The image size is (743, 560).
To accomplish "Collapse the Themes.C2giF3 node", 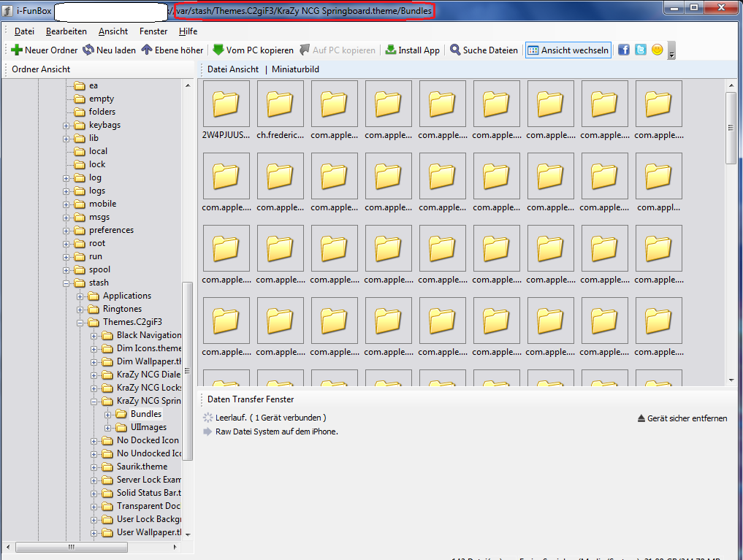I will (x=80, y=323).
